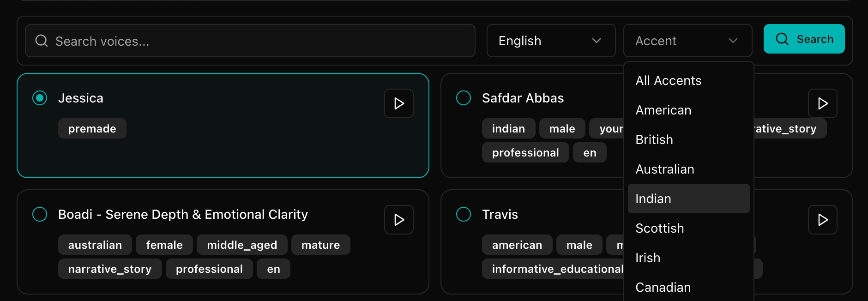This screenshot has width=868, height=301.
Task: Click the magnifier icon in search field
Action: click(42, 41)
